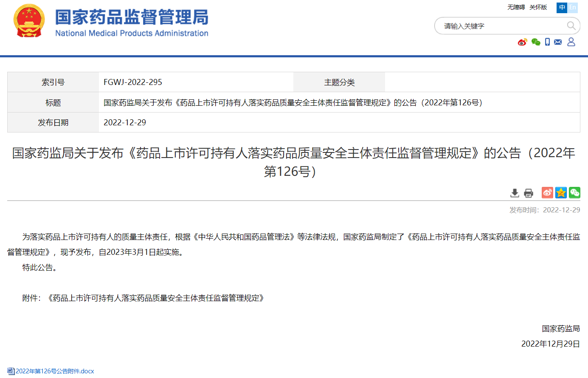This screenshot has width=588, height=378.
Task: Open the Weibo icon in header
Action: click(x=522, y=42)
